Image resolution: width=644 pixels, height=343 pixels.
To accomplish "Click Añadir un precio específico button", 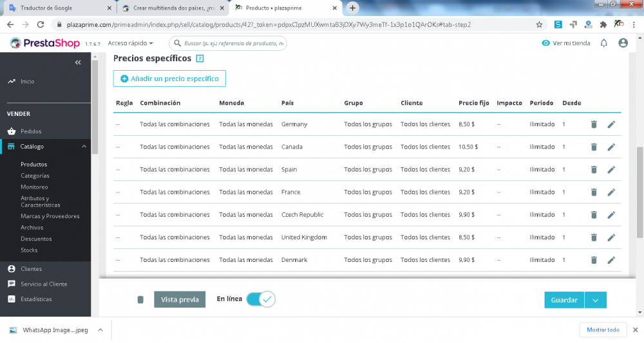I will coord(169,79).
